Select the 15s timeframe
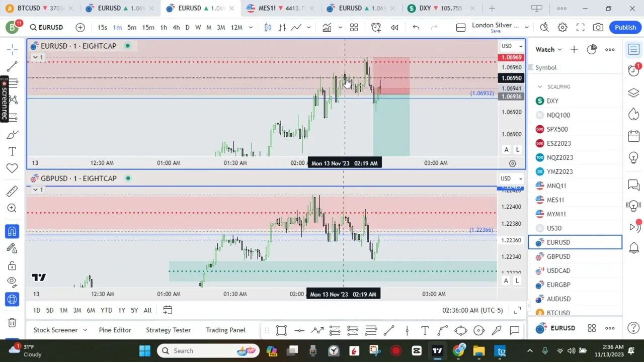The image size is (644, 362). (x=102, y=28)
